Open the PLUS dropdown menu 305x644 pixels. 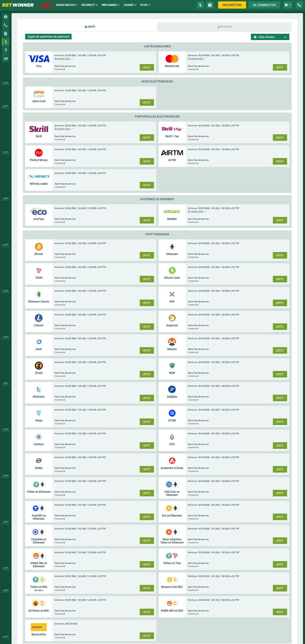coord(145,5)
